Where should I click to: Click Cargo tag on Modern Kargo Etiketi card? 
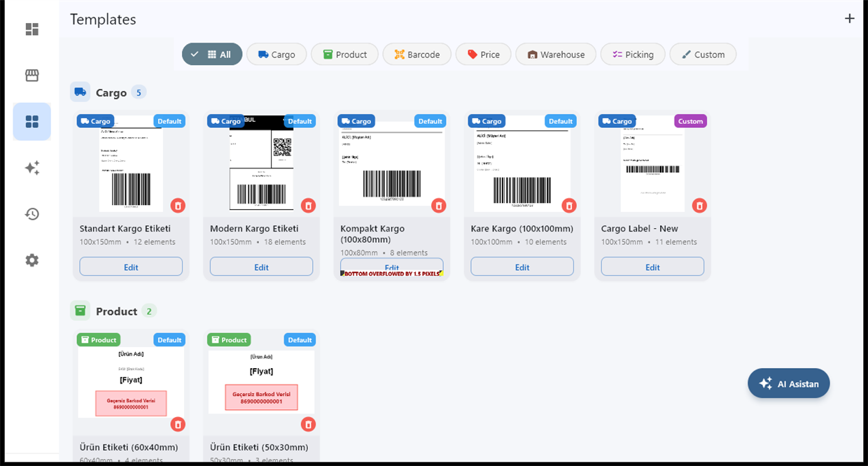point(225,121)
